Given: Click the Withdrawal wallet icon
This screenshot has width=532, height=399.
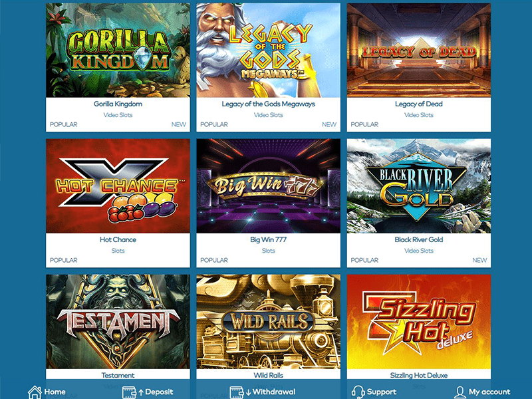Looking at the screenshot, I should pos(237,392).
